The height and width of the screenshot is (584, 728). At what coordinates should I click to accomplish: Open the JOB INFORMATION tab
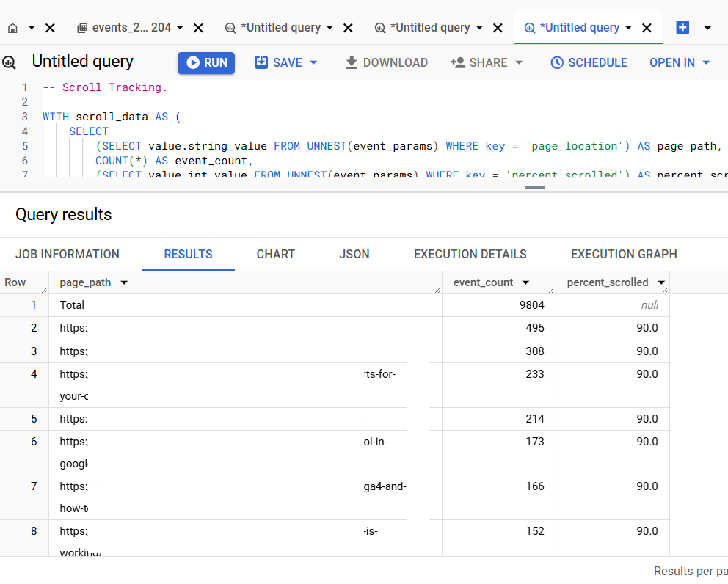[68, 255]
